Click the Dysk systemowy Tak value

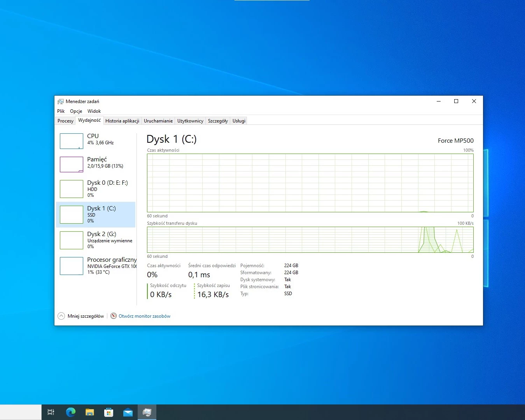(x=287, y=280)
